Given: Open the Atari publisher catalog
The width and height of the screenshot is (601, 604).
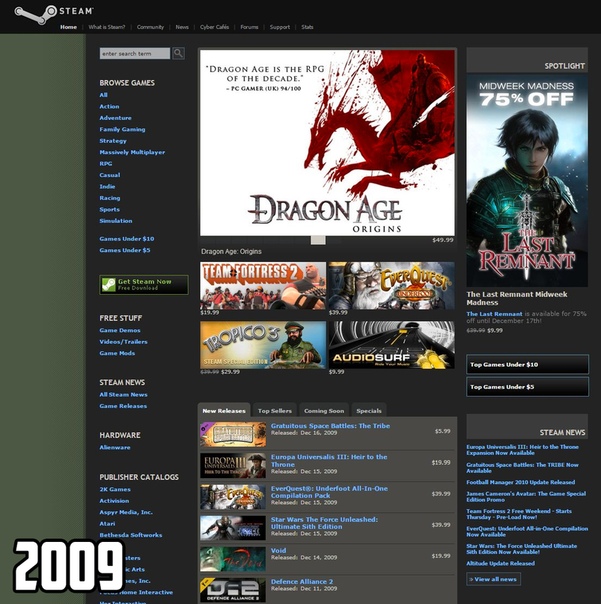Looking at the screenshot, I should pos(107,524).
